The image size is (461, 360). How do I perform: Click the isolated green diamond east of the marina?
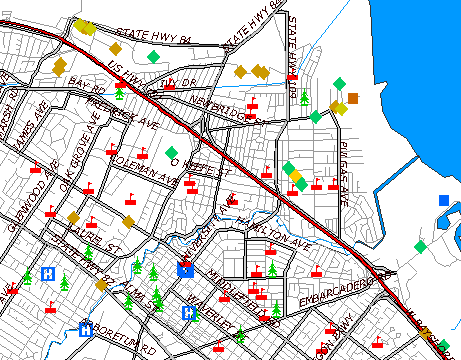pos(421,247)
